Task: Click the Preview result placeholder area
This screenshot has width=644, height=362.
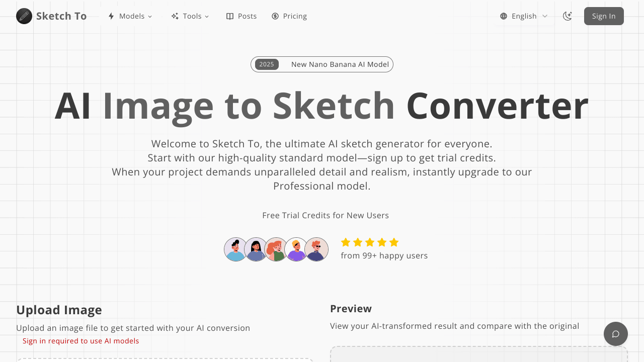Action: [478, 354]
